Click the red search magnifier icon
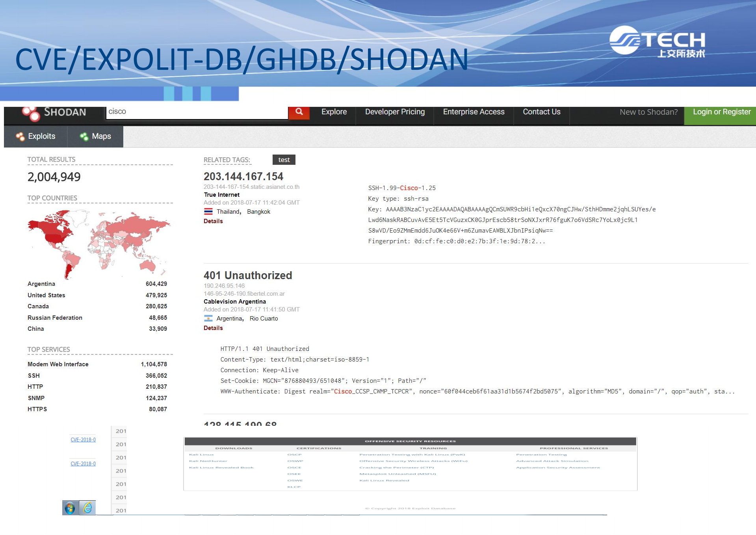This screenshot has width=756, height=535. tap(299, 112)
